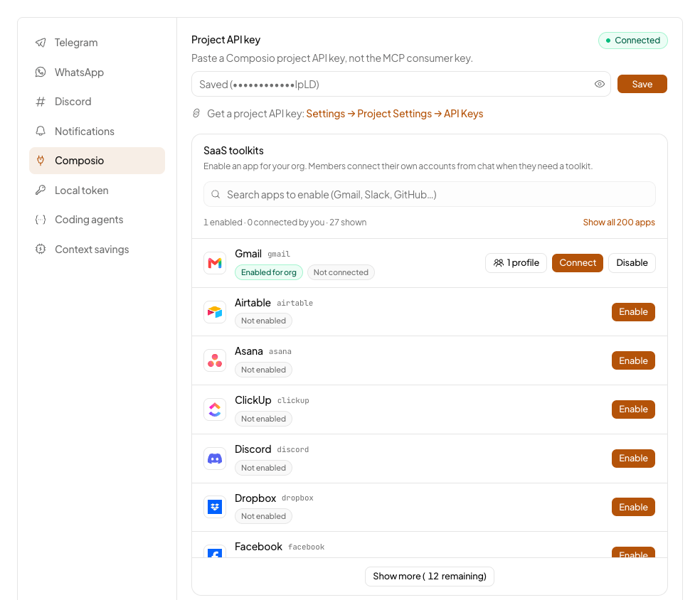Image resolution: width=700 pixels, height=600 pixels.
Task: Click Gmail Enabled for org badge
Action: (269, 272)
